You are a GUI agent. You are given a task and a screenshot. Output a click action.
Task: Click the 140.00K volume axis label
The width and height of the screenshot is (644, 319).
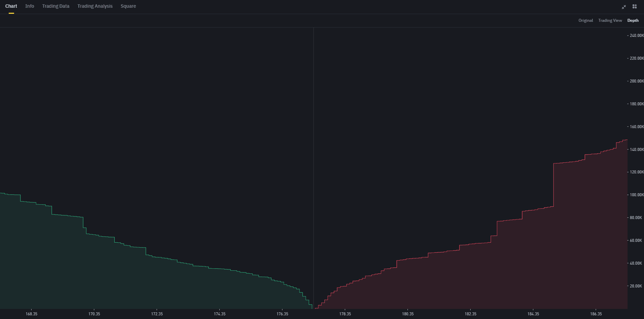[637, 150]
